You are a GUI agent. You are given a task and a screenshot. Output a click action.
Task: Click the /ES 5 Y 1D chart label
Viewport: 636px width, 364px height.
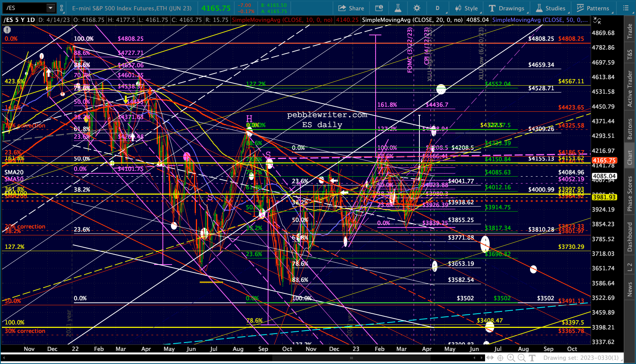coord(19,20)
